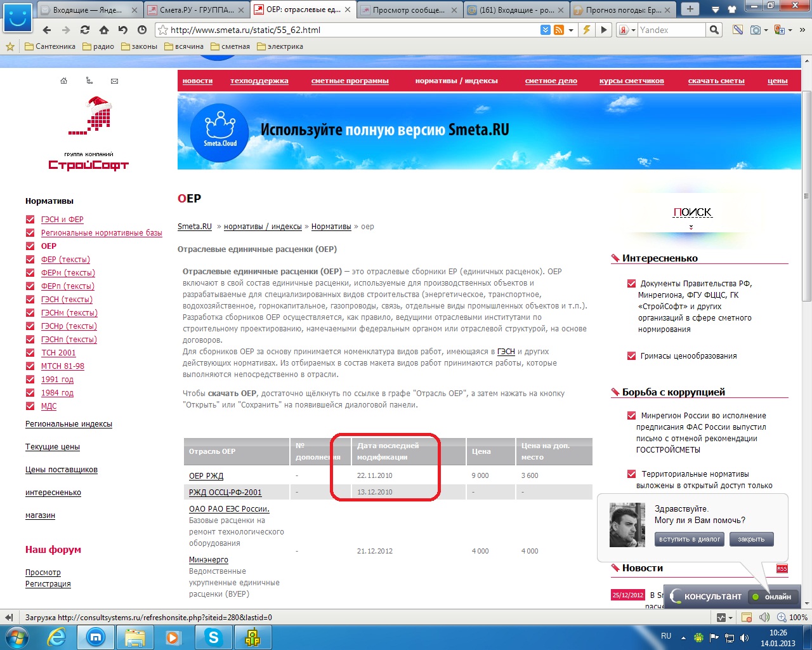Switch to Входящие — Яндекс tab

pyautogui.click(x=89, y=10)
